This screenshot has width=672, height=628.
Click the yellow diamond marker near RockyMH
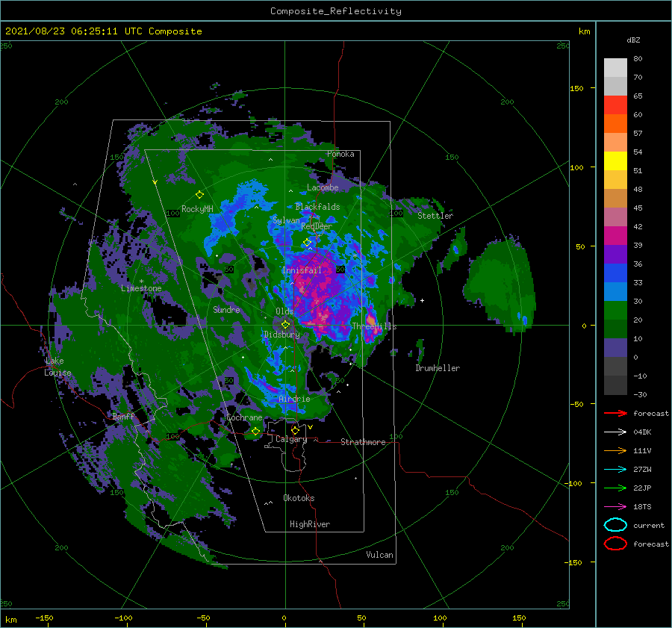pos(199,195)
